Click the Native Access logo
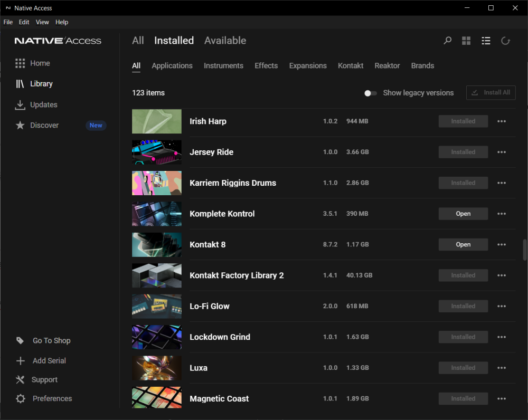 (x=58, y=41)
